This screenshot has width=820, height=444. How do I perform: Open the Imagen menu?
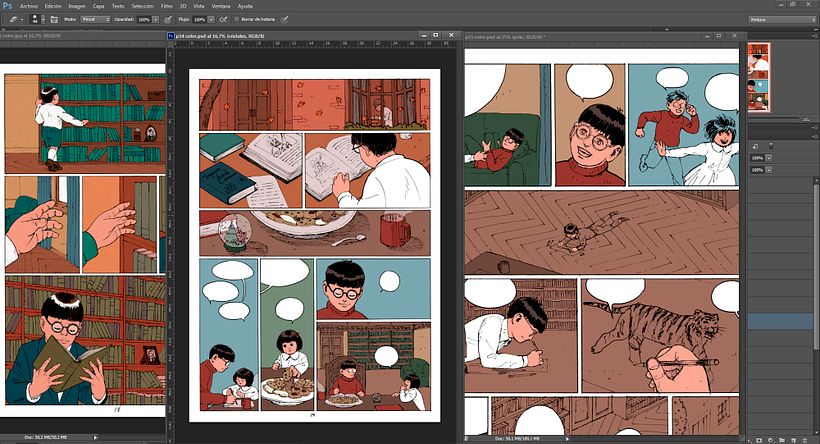tap(76, 6)
